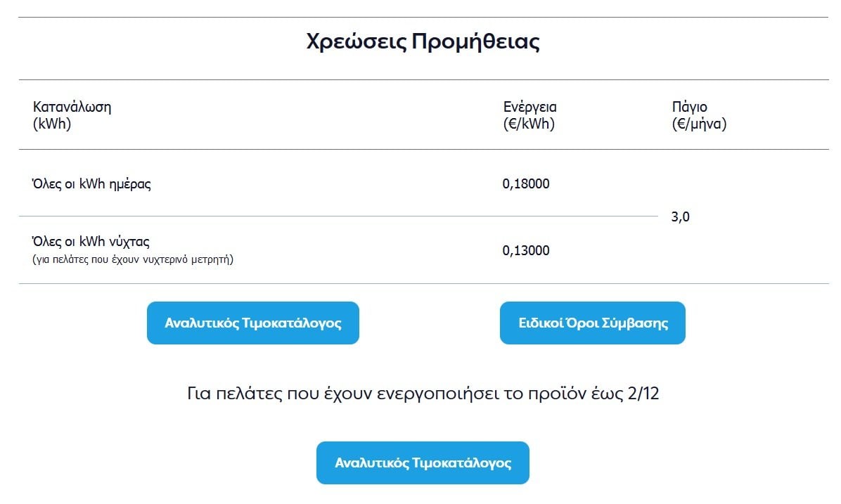Click the (kWh) unit under Κατανάλωση
Viewport: 841px width, 504px height.
(52, 124)
